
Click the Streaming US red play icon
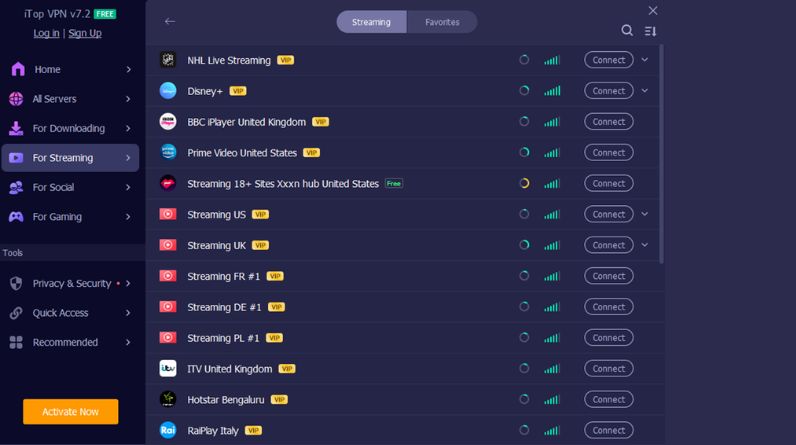tap(168, 214)
